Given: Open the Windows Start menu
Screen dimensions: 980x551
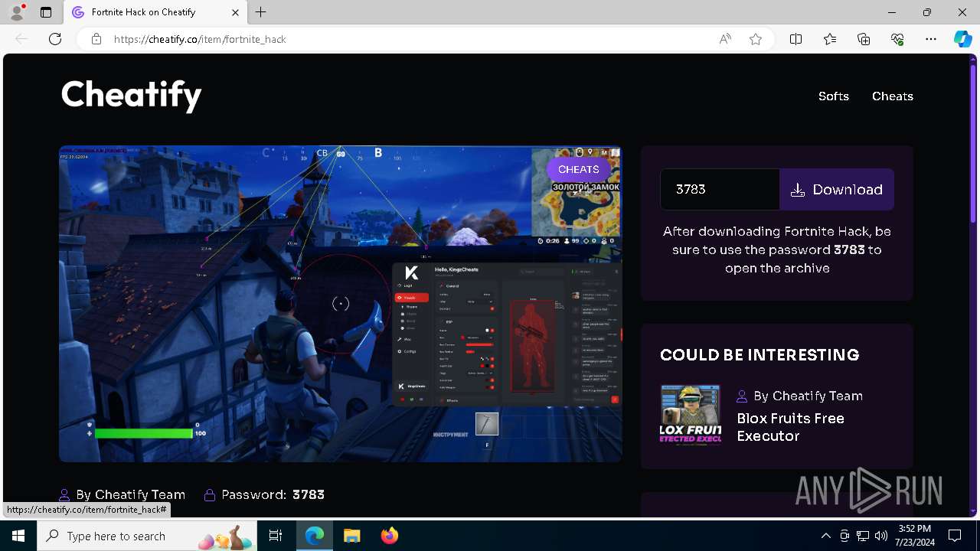Looking at the screenshot, I should pyautogui.click(x=18, y=536).
